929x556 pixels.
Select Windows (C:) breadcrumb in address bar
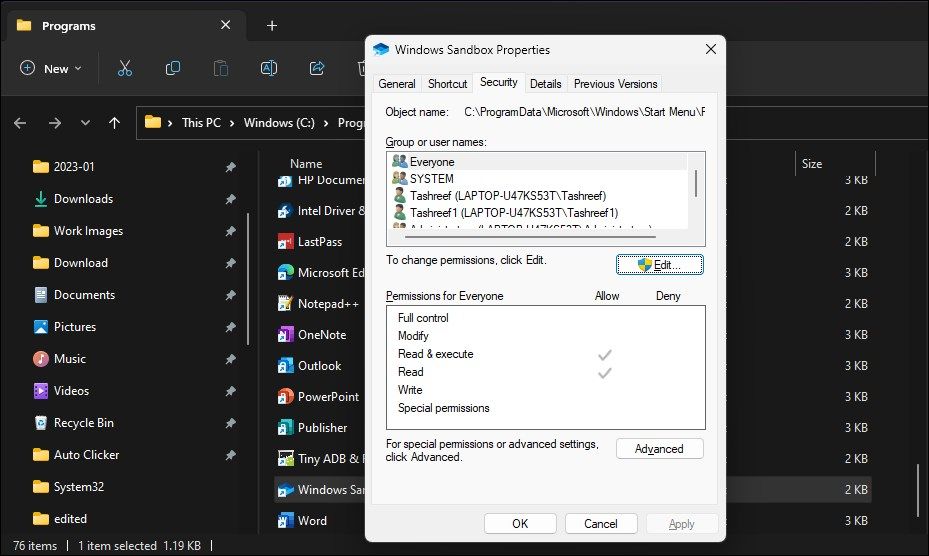[279, 123]
